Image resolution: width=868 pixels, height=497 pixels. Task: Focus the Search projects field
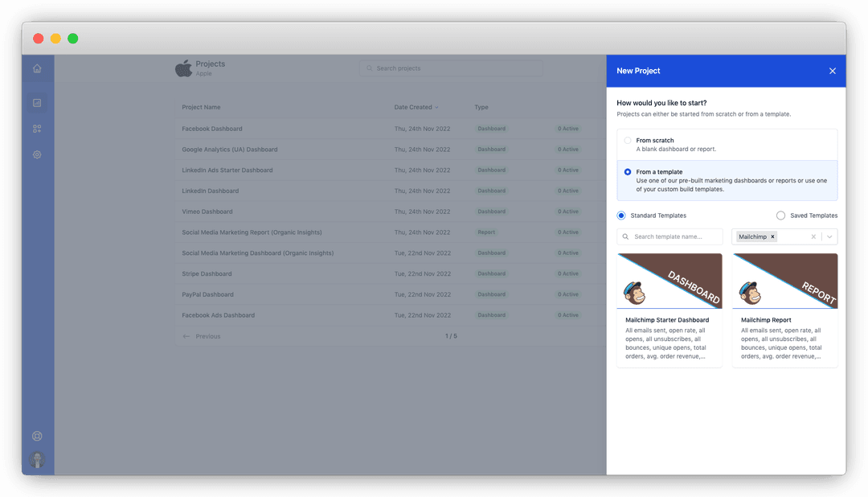pyautogui.click(x=451, y=68)
